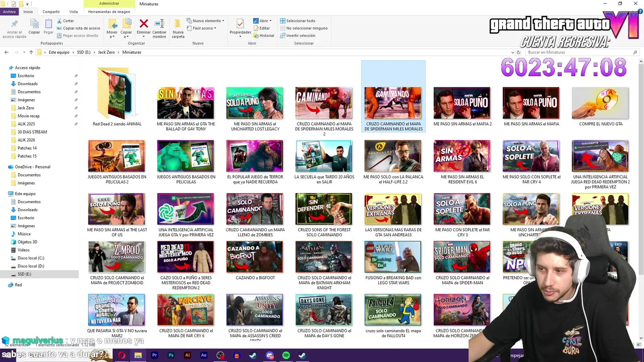Create a folder with Nueva carpeta

pos(178,28)
